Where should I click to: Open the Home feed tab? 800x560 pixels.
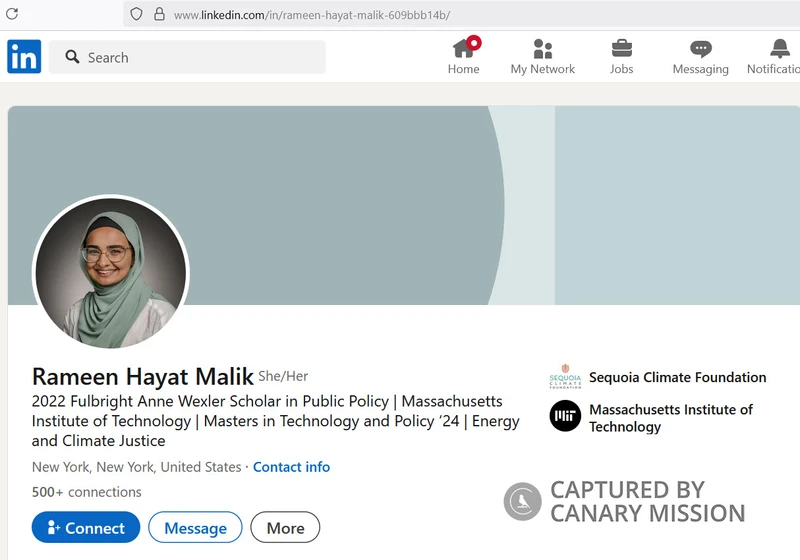pos(464,56)
